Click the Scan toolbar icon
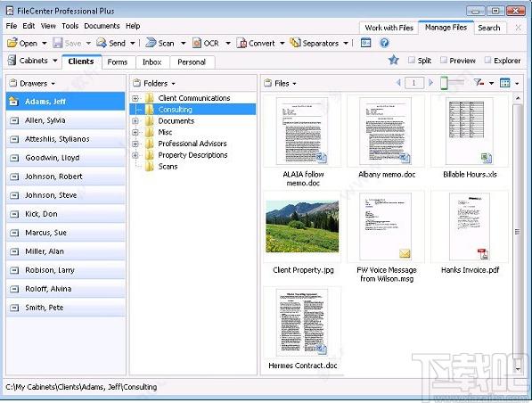 coord(151,43)
